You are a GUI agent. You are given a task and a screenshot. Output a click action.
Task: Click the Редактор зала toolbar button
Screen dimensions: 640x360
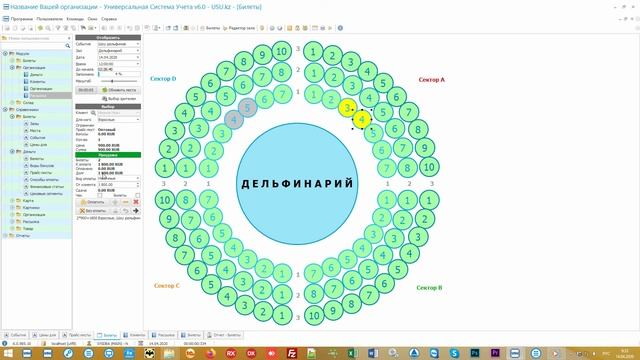coord(239,28)
